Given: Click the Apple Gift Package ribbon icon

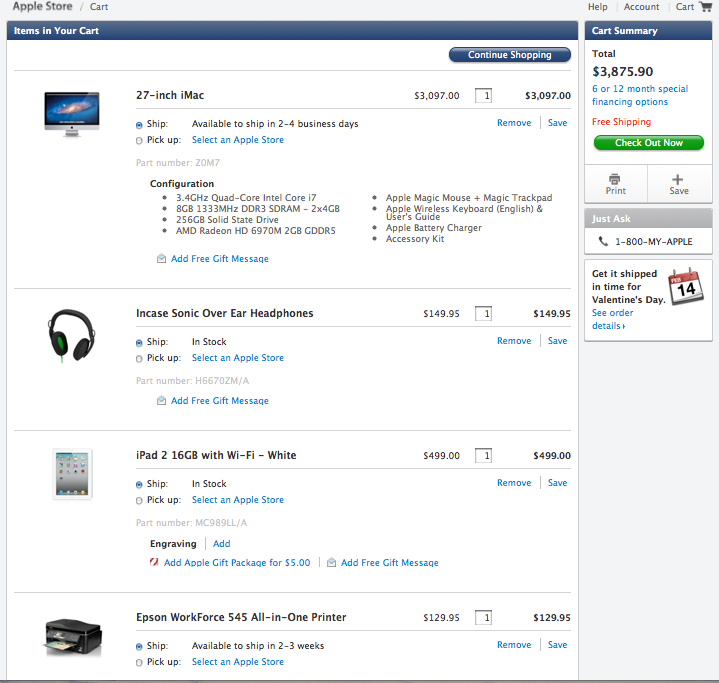Looking at the screenshot, I should (154, 562).
